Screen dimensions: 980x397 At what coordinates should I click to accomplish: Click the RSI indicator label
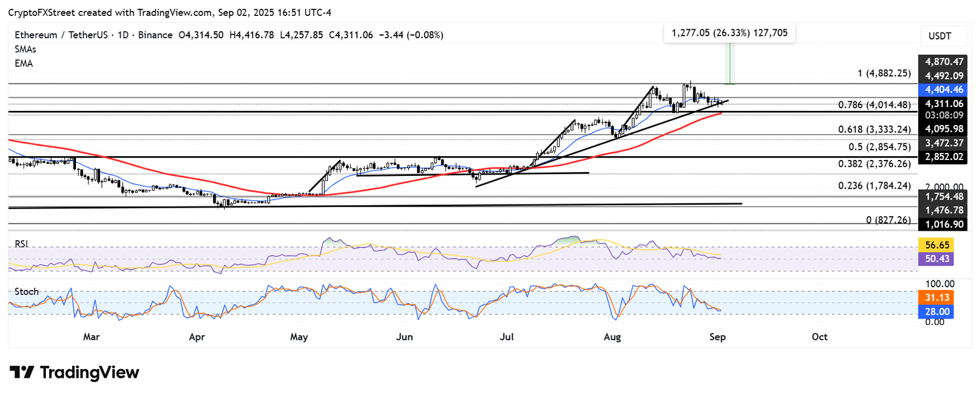click(22, 243)
